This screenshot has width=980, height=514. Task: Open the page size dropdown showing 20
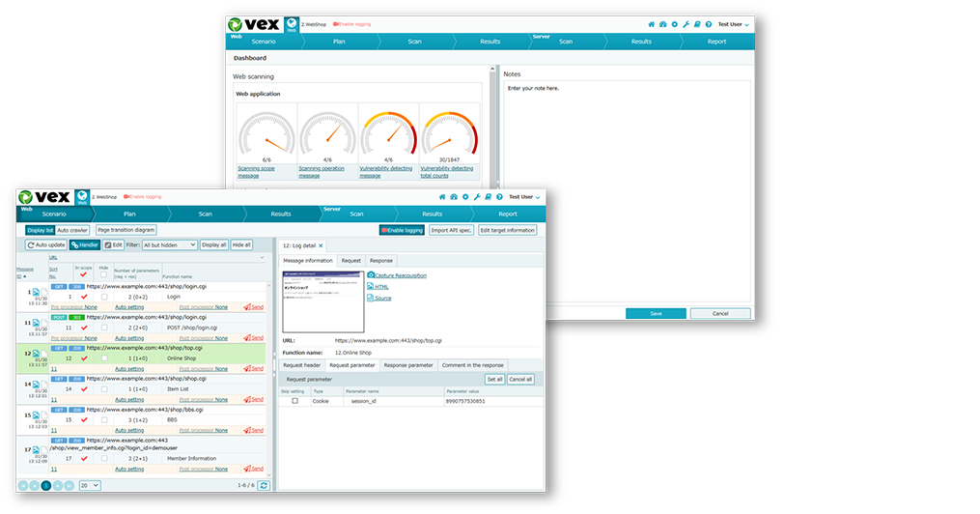click(x=90, y=485)
